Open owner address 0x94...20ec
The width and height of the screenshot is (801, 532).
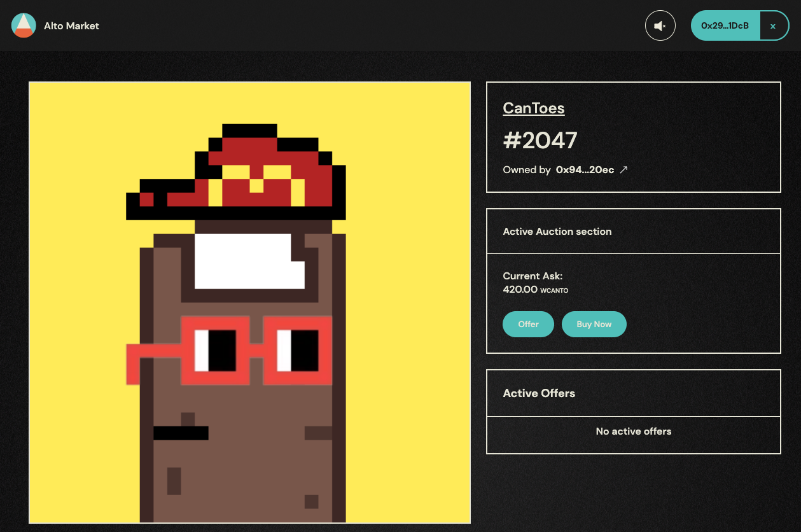585,170
